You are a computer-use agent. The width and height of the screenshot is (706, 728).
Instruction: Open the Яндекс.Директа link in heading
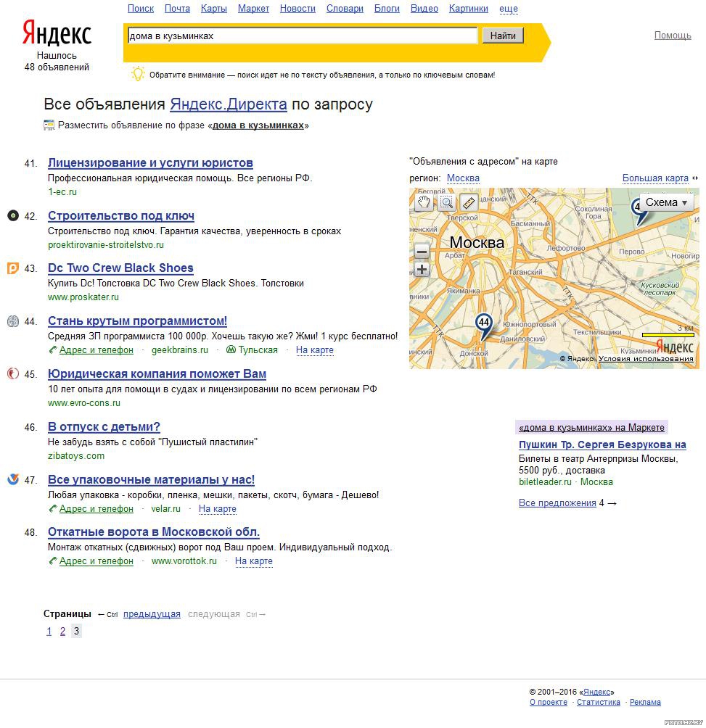(x=228, y=104)
